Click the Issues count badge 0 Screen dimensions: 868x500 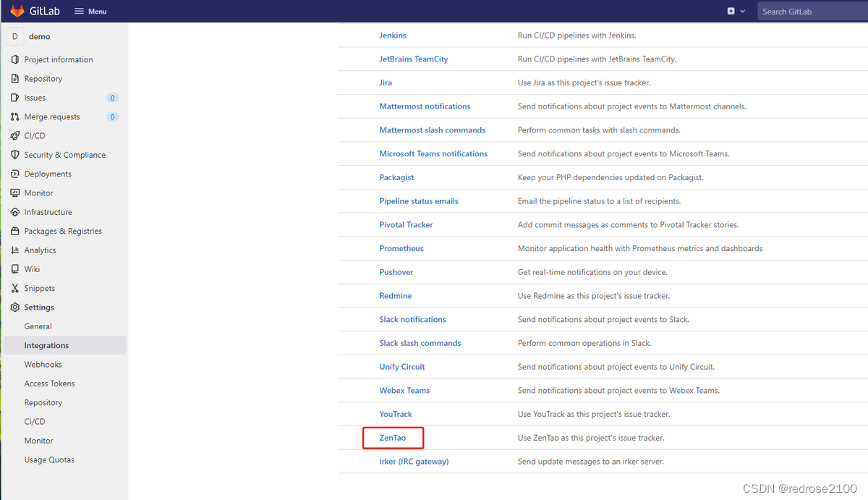(x=112, y=98)
